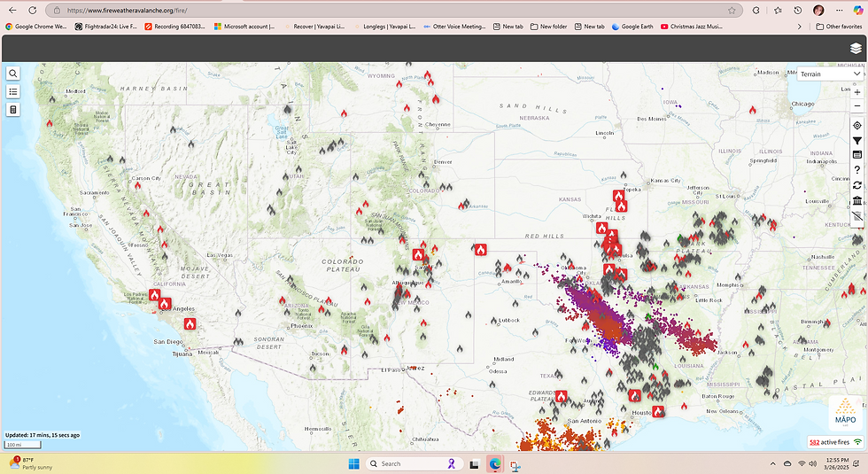Select the boxed fire marker on Edwards Plateau
The image size is (868, 474).
point(562,397)
